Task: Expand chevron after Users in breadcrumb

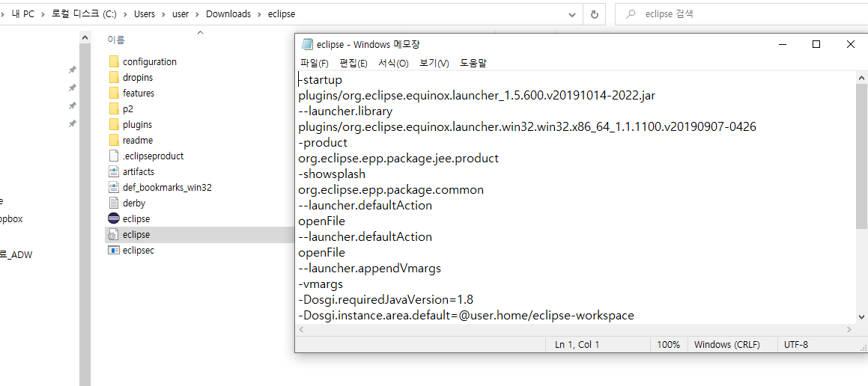Action: tap(163, 14)
